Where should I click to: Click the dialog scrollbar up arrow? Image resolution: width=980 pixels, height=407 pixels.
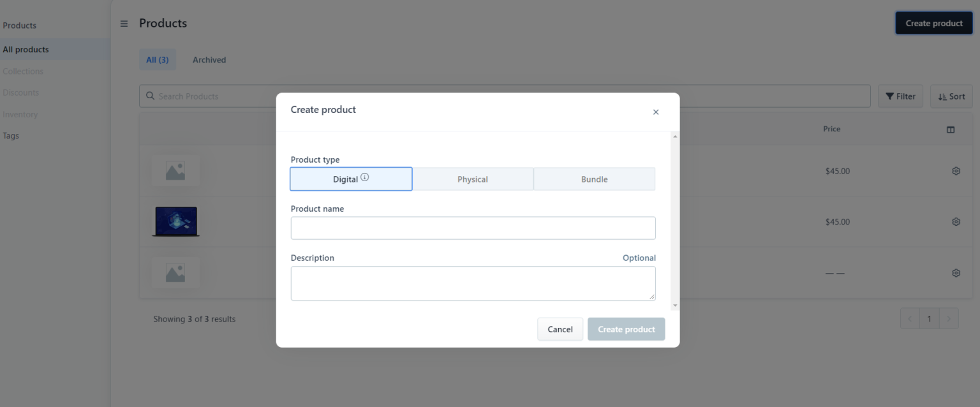pos(675,137)
